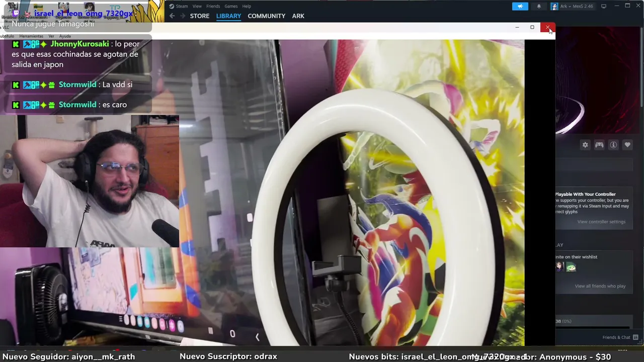This screenshot has height=362, width=644.
Task: Open Steam notifications bell
Action: click(x=539, y=6)
